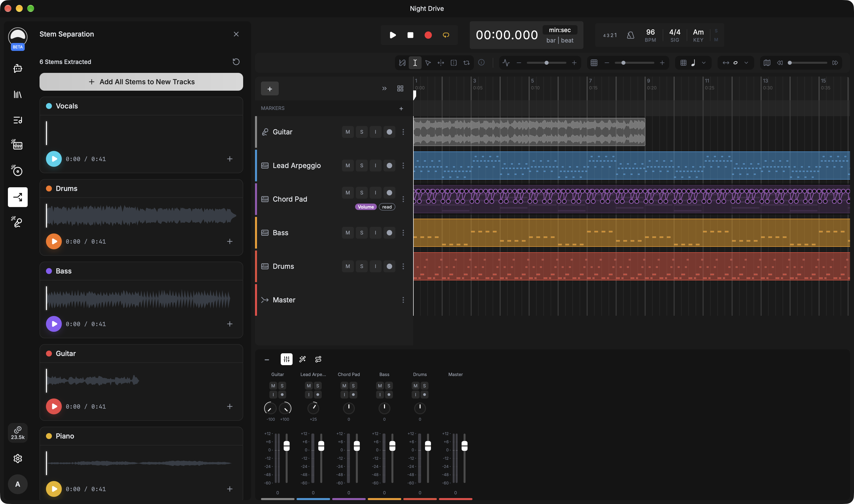This screenshot has height=504, width=854.
Task: Collapse the mixer panel with minus
Action: click(x=267, y=360)
